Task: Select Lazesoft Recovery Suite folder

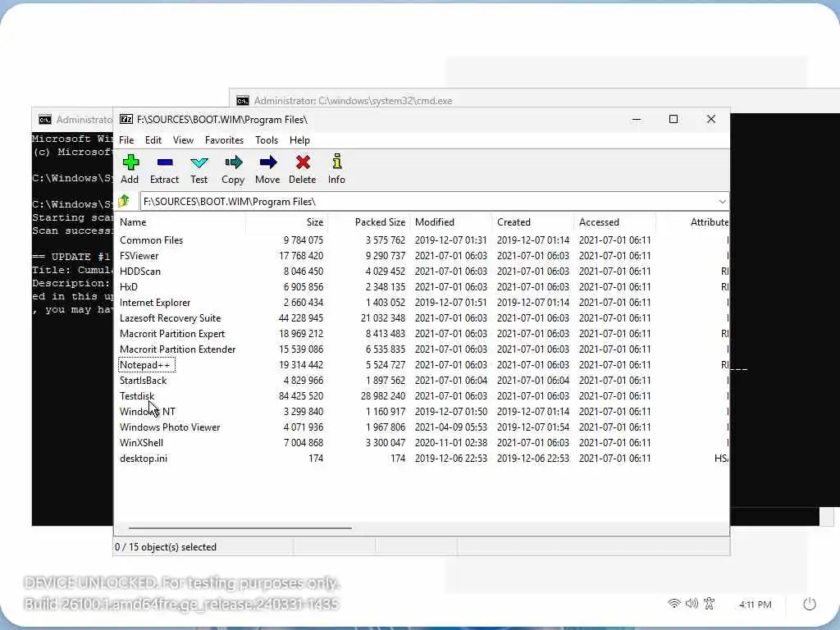Action: (x=170, y=317)
